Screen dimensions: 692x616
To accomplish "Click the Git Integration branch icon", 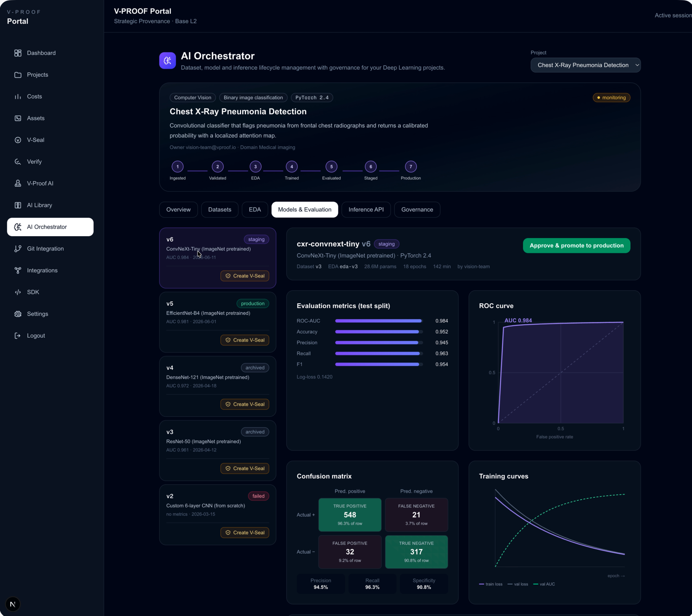I will (x=18, y=249).
